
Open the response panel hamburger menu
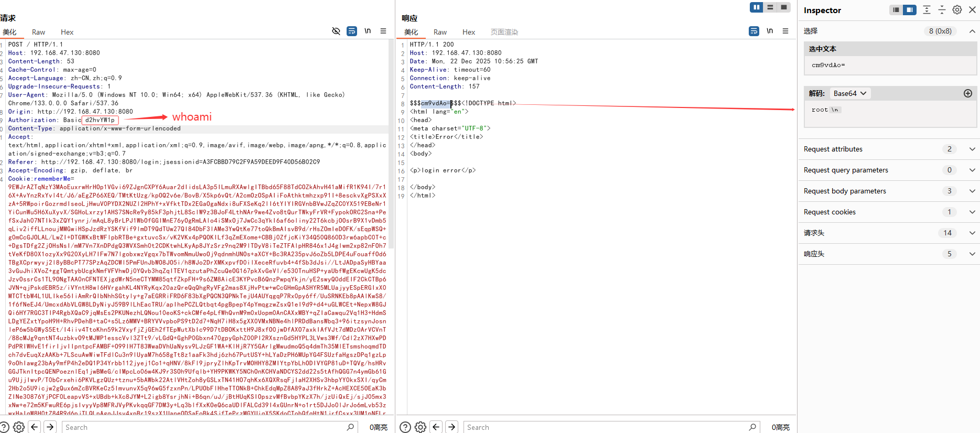pyautogui.click(x=785, y=31)
